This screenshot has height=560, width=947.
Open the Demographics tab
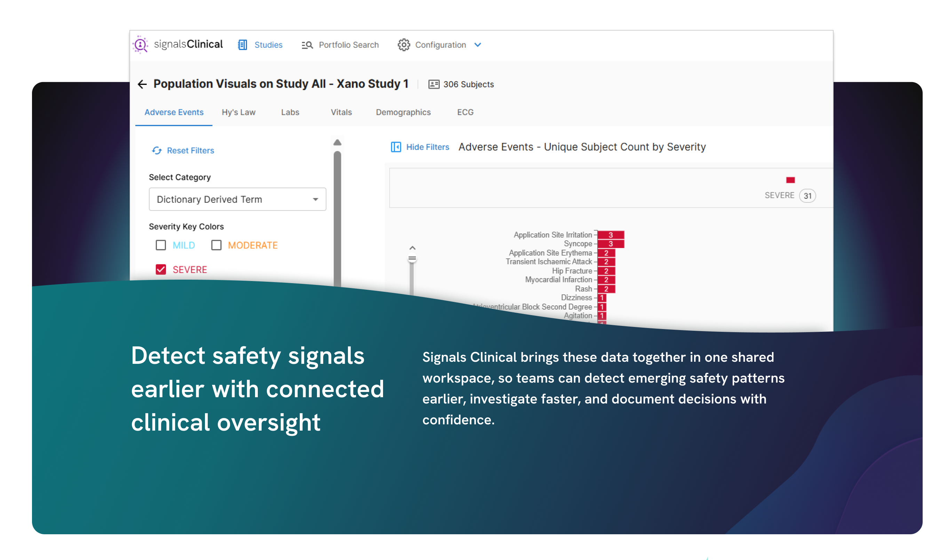403,112
